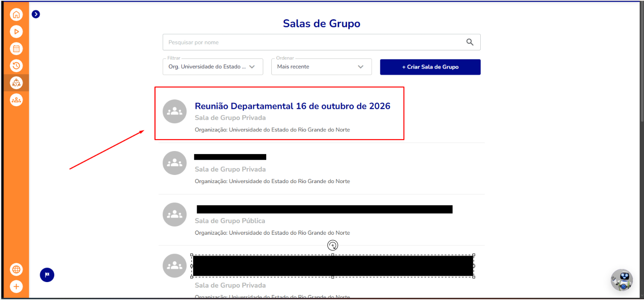Open the people group icon in sidebar

pos(16,100)
